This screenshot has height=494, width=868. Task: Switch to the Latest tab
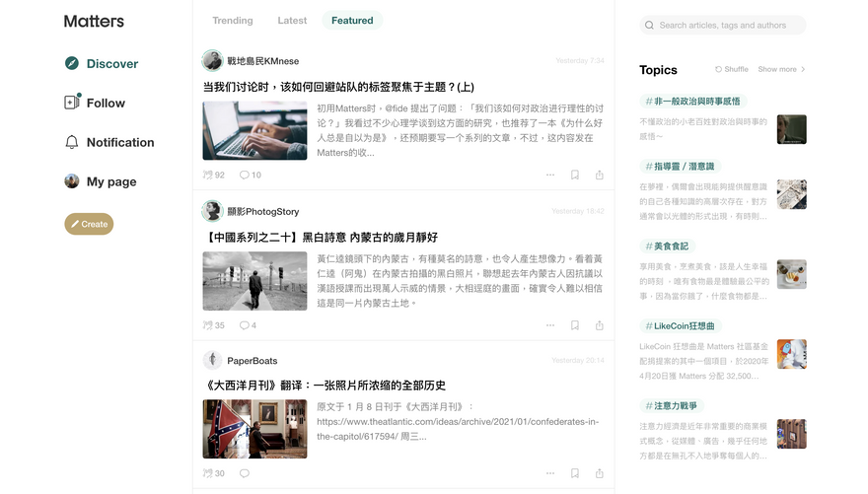[292, 21]
